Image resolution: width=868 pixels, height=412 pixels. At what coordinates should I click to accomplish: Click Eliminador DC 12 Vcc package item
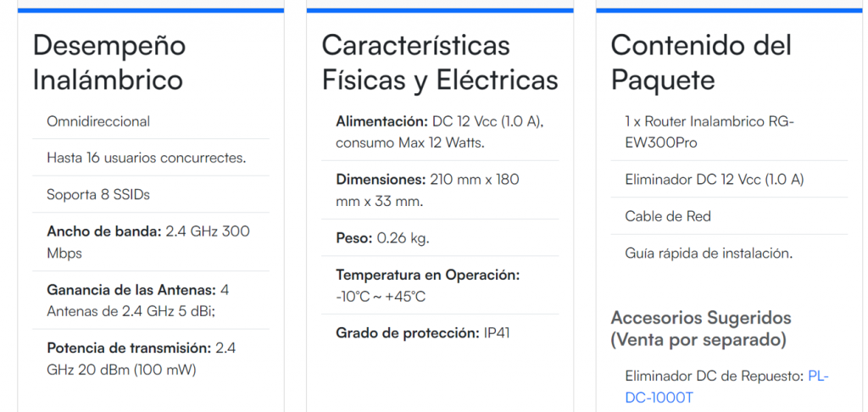[715, 180]
